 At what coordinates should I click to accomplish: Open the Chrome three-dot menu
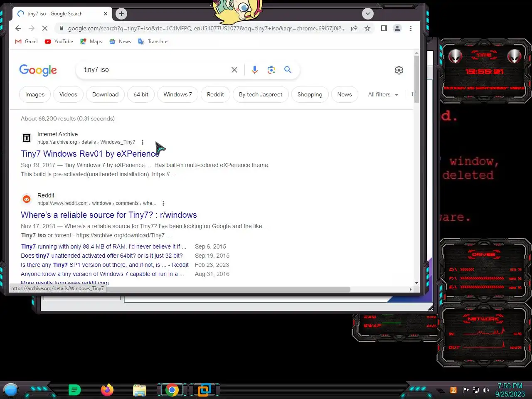coord(411,28)
